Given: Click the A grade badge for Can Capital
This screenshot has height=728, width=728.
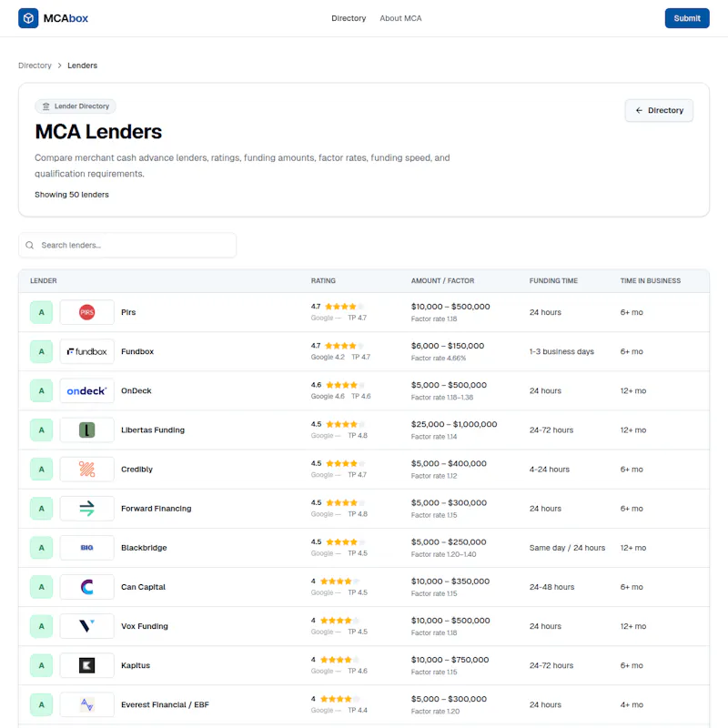Looking at the screenshot, I should [41, 587].
